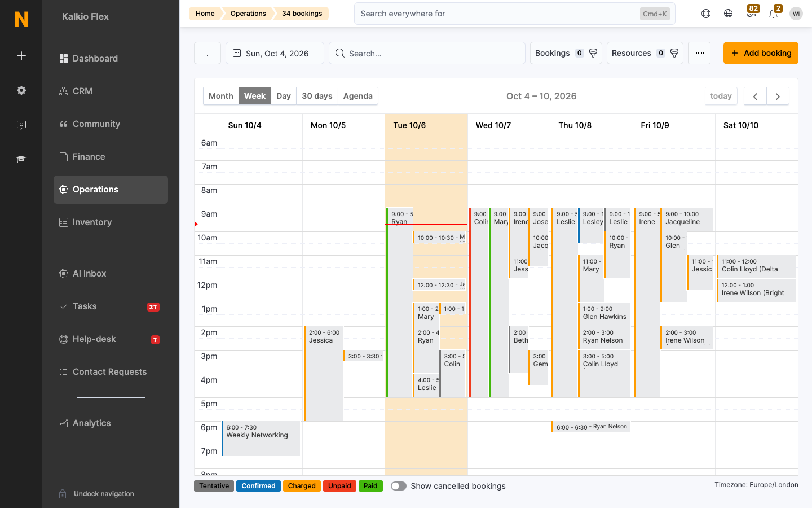Click the Tentative legend color chip
The width and height of the screenshot is (812, 508).
click(x=214, y=486)
